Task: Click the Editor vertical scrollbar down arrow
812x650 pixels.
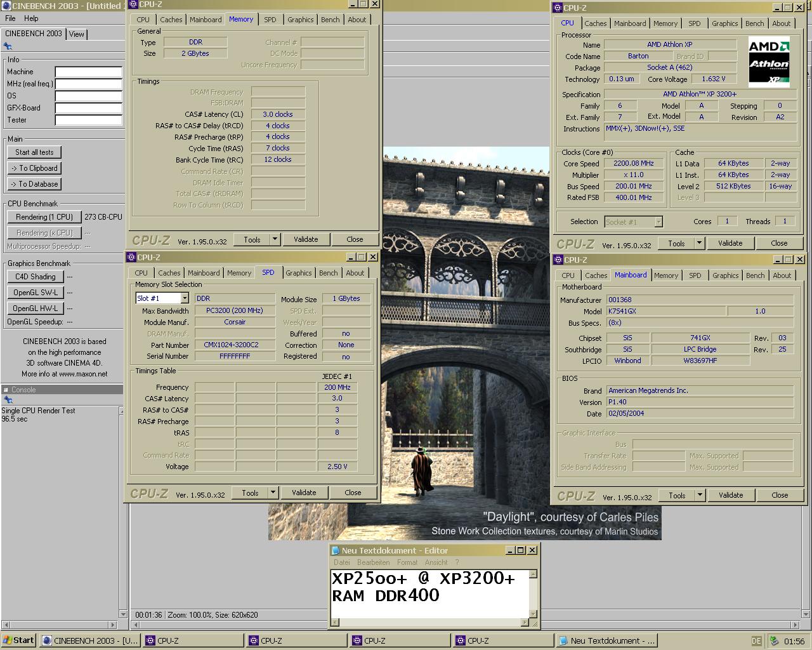Action: pos(534,614)
